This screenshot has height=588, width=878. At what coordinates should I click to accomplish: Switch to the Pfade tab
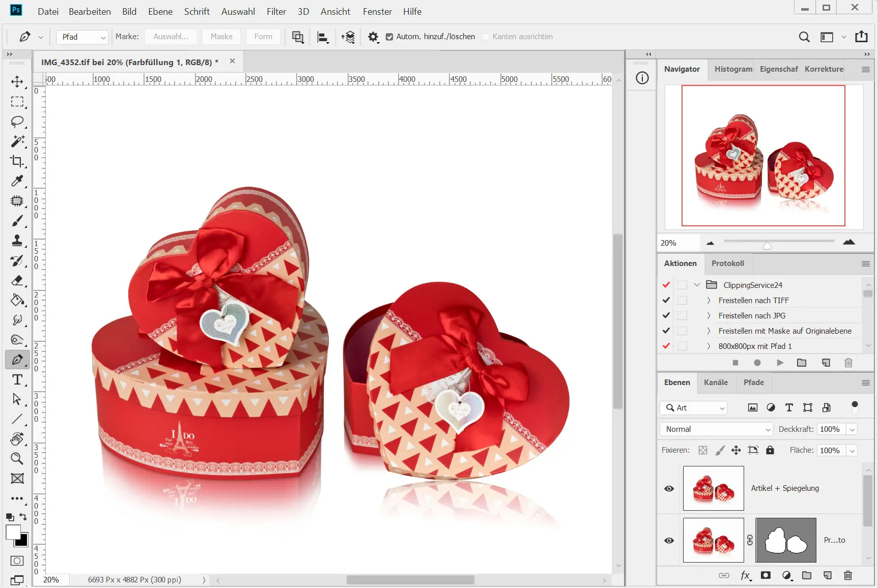tap(753, 383)
